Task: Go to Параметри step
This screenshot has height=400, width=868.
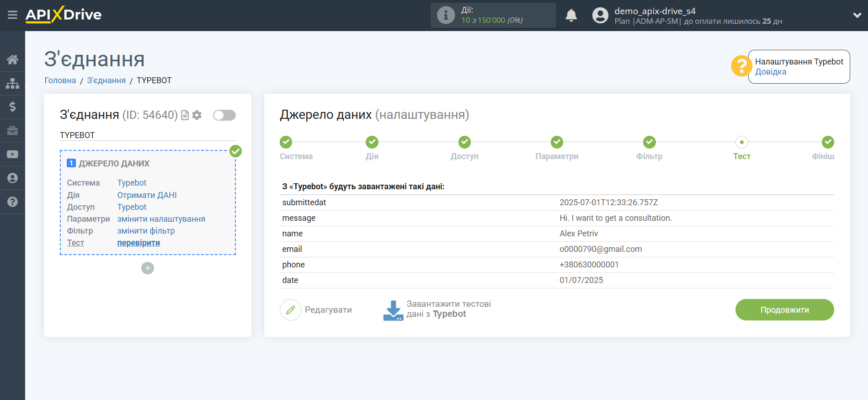Action: (x=557, y=142)
